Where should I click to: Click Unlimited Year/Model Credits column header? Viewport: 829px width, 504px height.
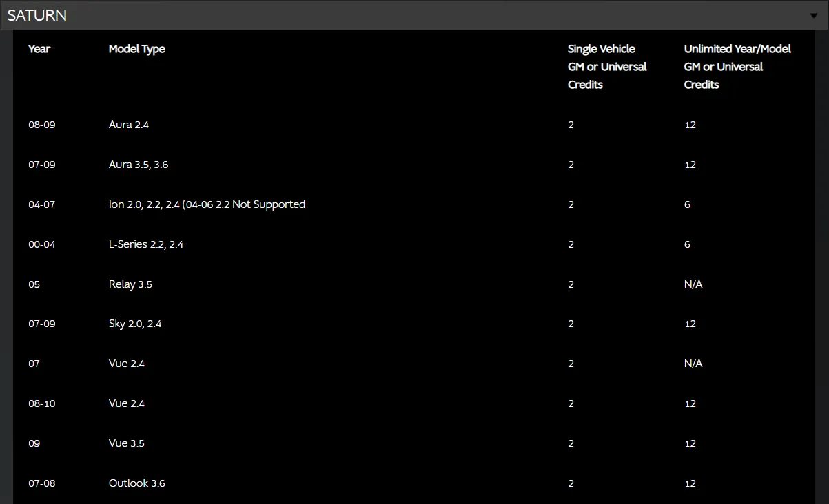[x=737, y=67]
